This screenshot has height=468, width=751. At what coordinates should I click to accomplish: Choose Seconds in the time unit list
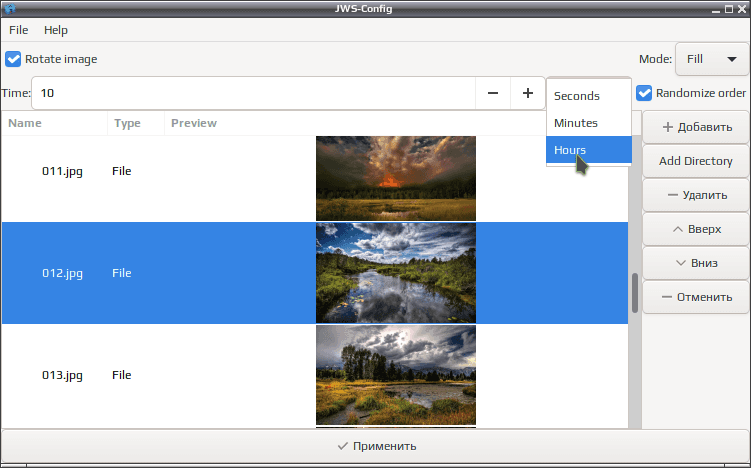pos(589,96)
